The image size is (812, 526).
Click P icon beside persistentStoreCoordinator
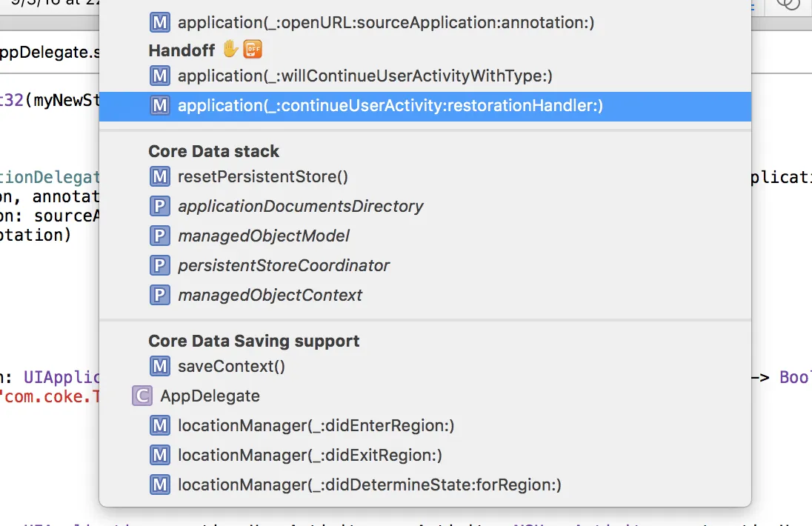click(159, 265)
